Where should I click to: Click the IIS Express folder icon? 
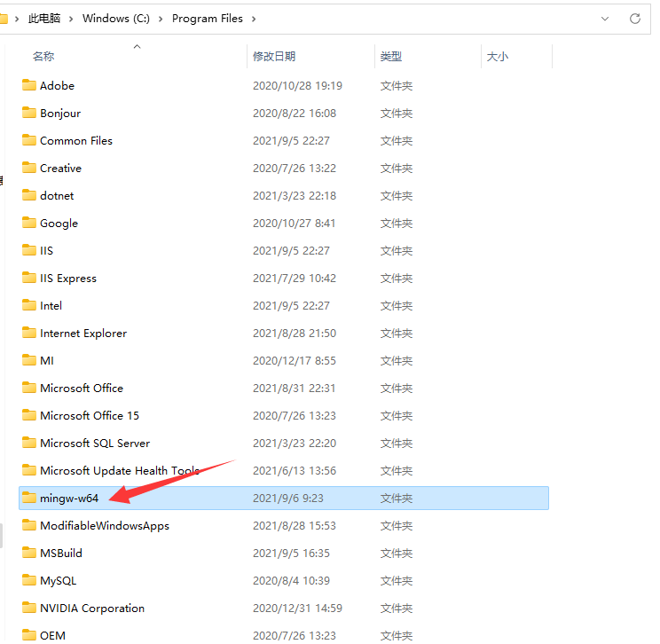pyautogui.click(x=29, y=278)
